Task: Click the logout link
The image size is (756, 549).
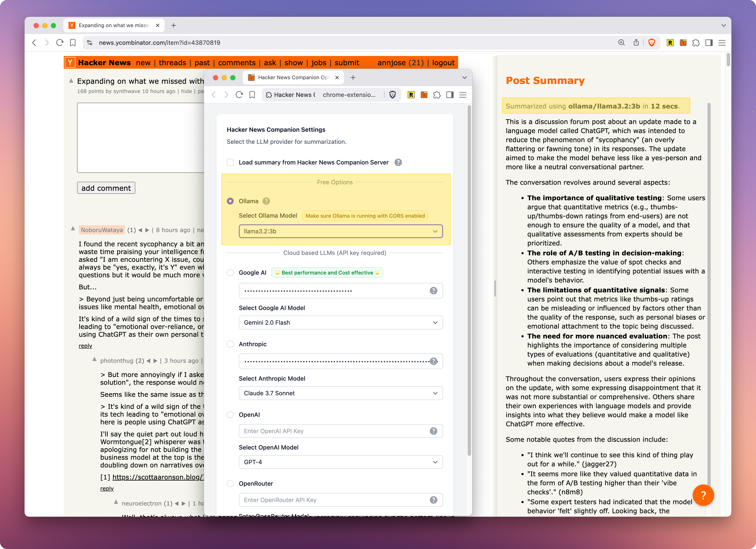Action: [443, 63]
